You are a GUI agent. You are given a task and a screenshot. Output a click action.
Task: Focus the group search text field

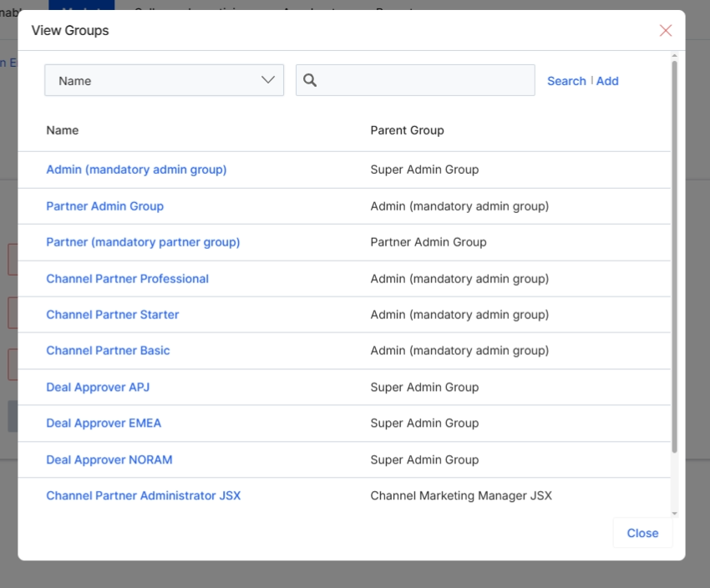pos(415,80)
